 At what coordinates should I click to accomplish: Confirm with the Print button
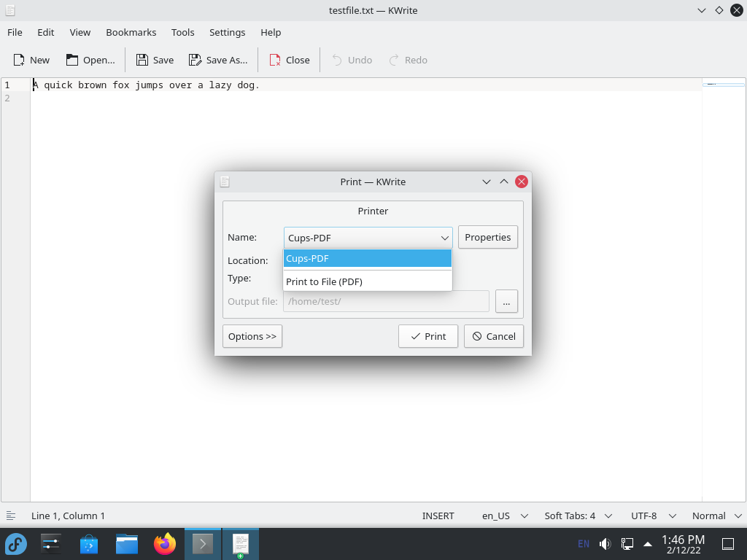427,336
